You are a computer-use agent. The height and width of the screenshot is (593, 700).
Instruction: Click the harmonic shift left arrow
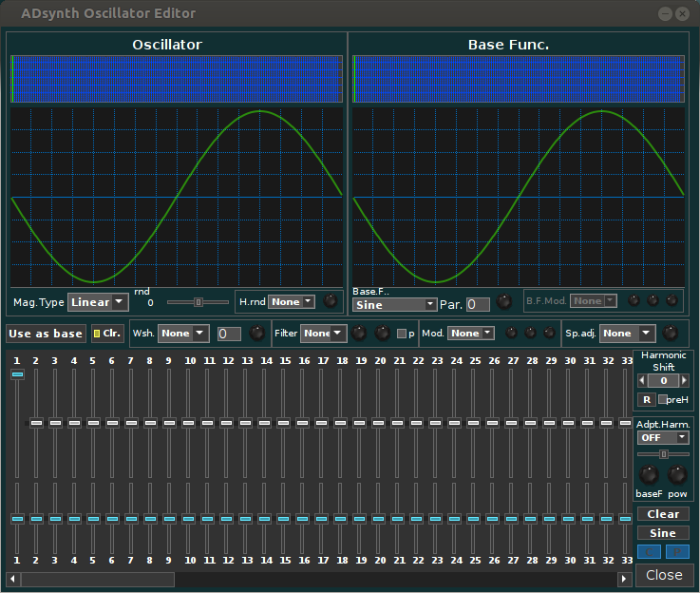(642, 380)
